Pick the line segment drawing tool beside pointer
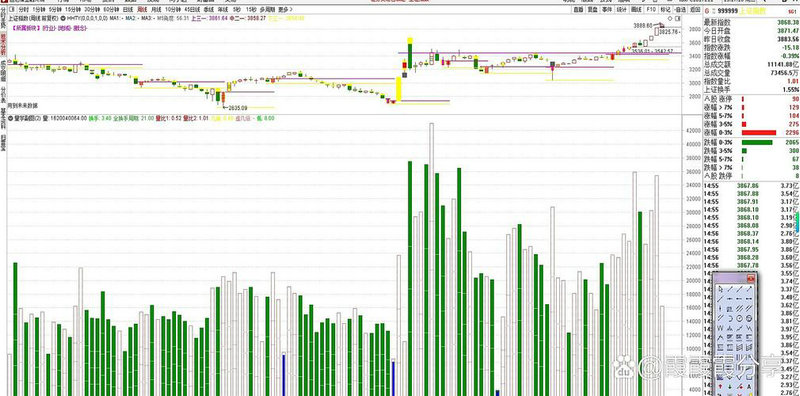This screenshot has width=800, height=396. point(730,289)
